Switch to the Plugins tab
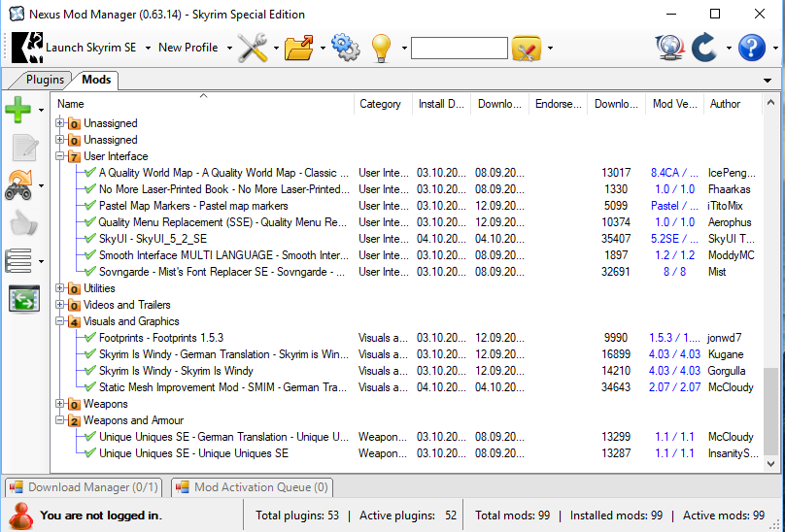Viewport: 785px width, 532px height. (45, 80)
